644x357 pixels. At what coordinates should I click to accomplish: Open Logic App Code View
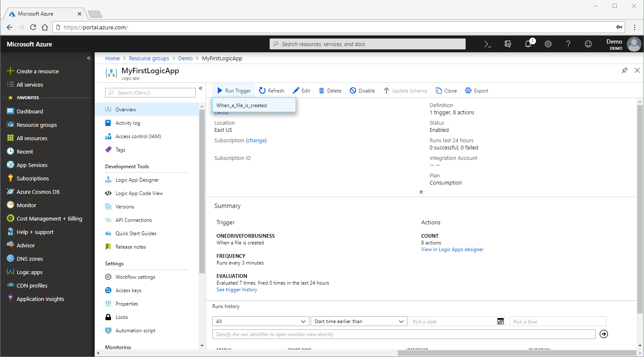click(147, 193)
